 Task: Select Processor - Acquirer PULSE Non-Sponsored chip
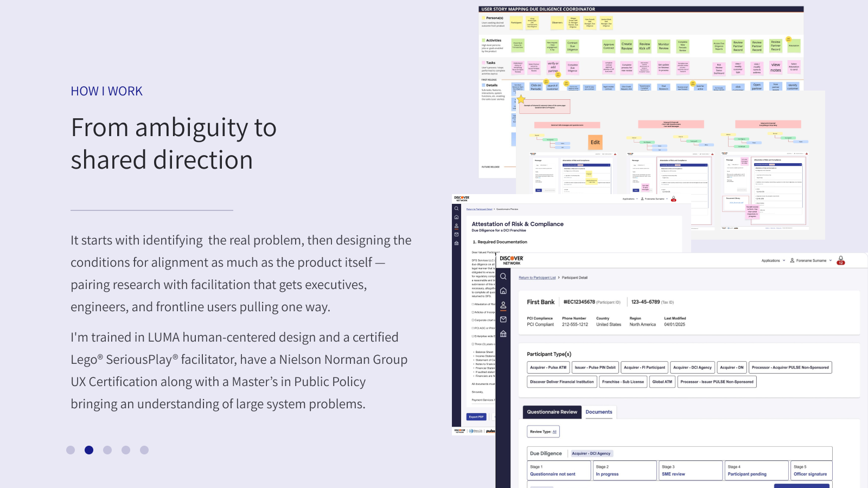click(x=790, y=368)
